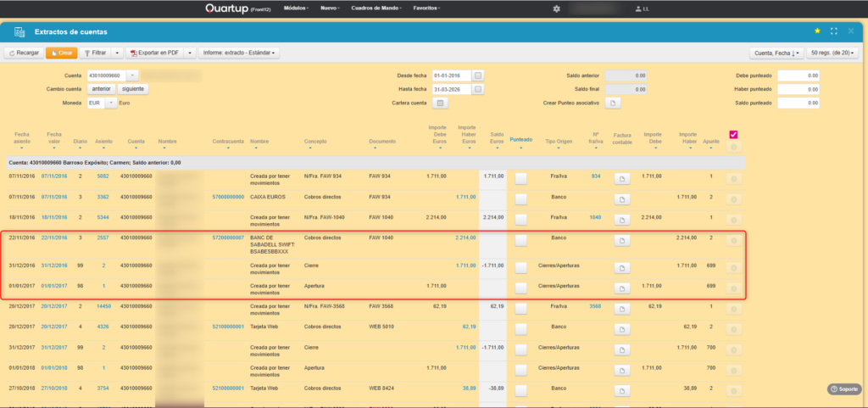Toggle the pink select-all checkbox in header
Image resolution: width=868 pixels, height=408 pixels.
coord(733,134)
